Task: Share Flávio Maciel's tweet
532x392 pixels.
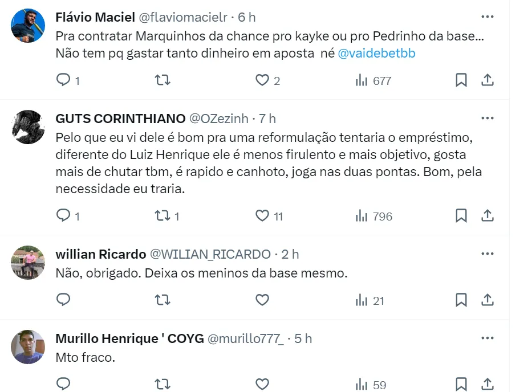Action: click(488, 80)
